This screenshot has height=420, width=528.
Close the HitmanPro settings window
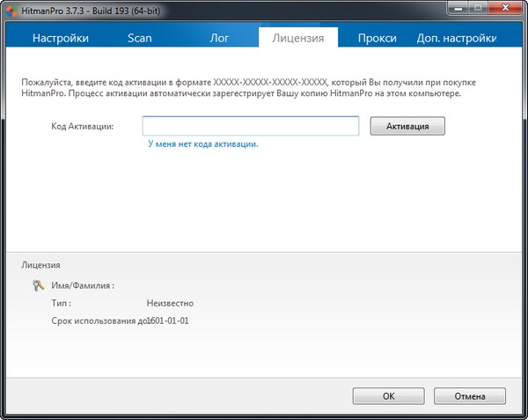(505, 8)
